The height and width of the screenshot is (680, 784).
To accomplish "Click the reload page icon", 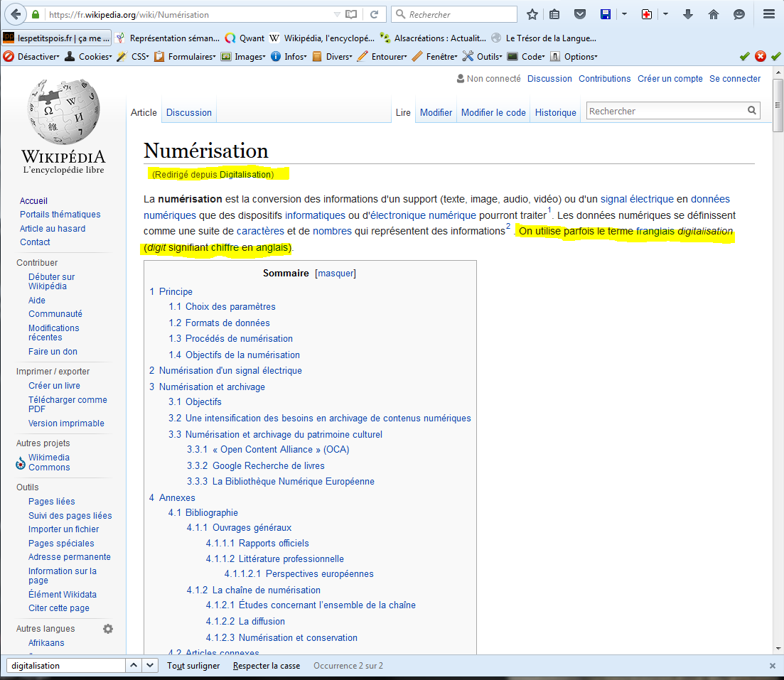I will click(374, 14).
